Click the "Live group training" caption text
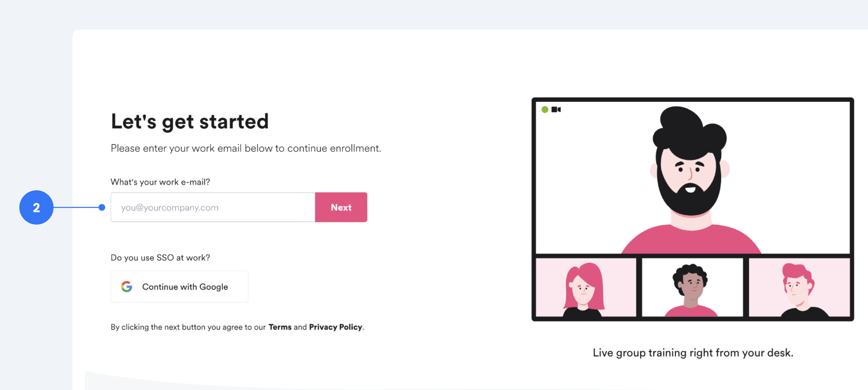 click(693, 353)
